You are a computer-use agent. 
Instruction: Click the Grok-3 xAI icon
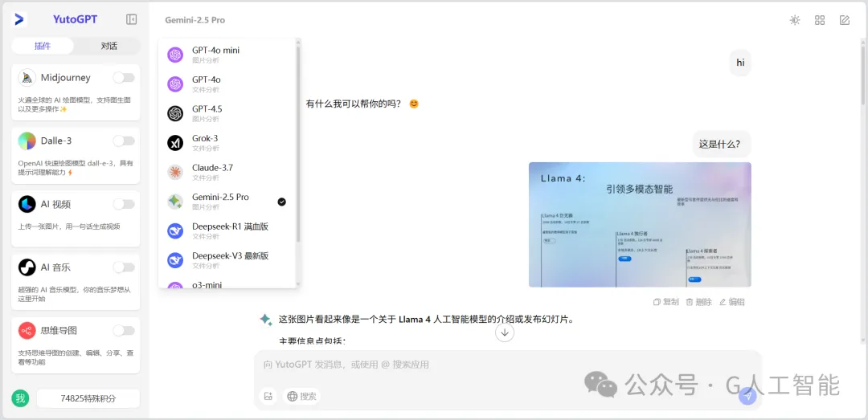[175, 143]
